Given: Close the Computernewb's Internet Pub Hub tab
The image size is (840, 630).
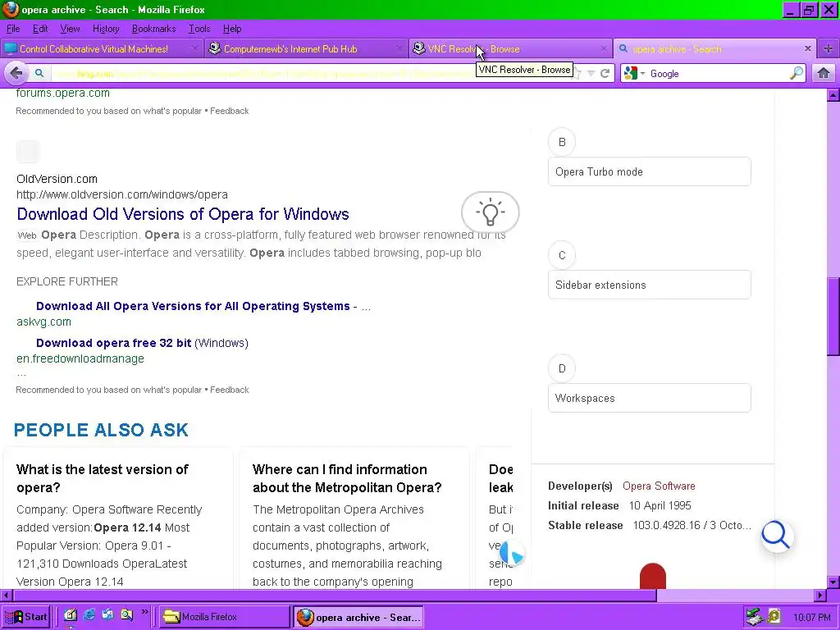Looking at the screenshot, I should 399,48.
